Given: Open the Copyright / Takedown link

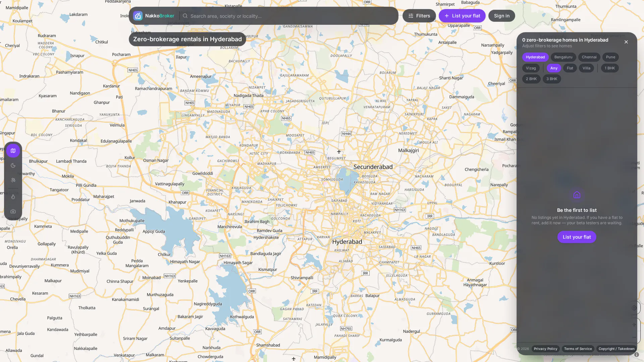Looking at the screenshot, I should tap(617, 349).
